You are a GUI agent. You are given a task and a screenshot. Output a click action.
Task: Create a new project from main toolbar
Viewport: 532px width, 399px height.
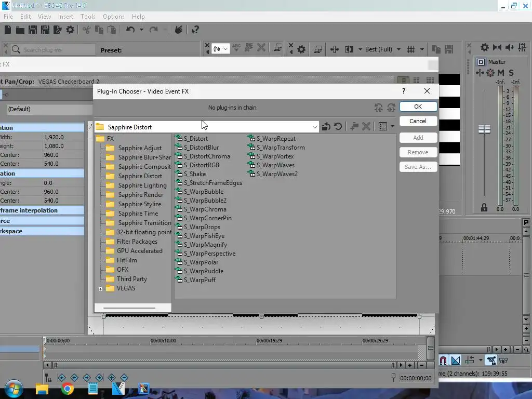(7, 30)
